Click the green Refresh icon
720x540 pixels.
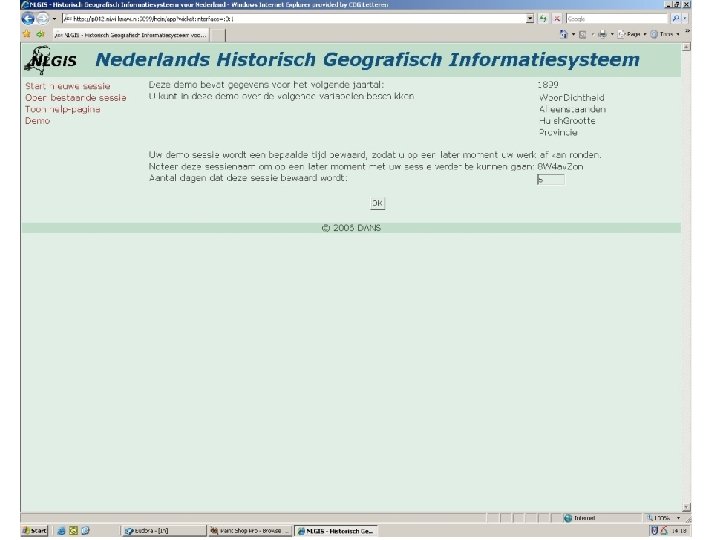[544, 19]
